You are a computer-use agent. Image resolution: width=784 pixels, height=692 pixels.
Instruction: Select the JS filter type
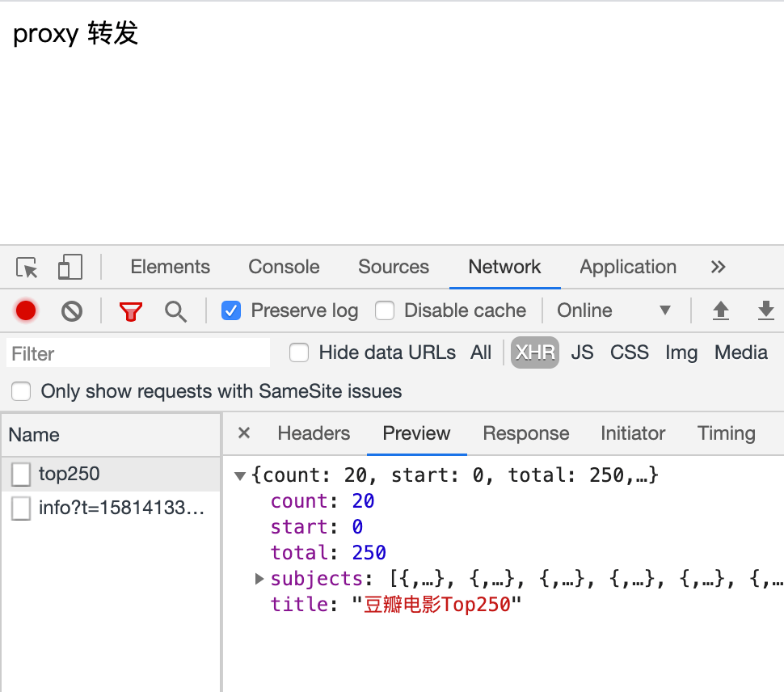pyautogui.click(x=582, y=352)
